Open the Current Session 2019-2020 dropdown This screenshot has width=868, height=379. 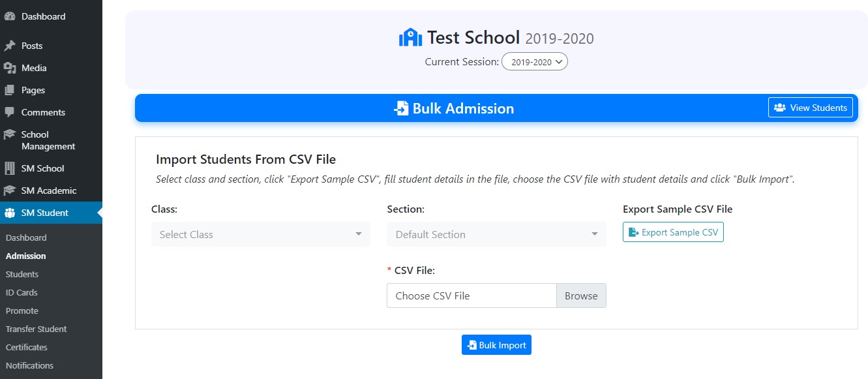point(535,62)
